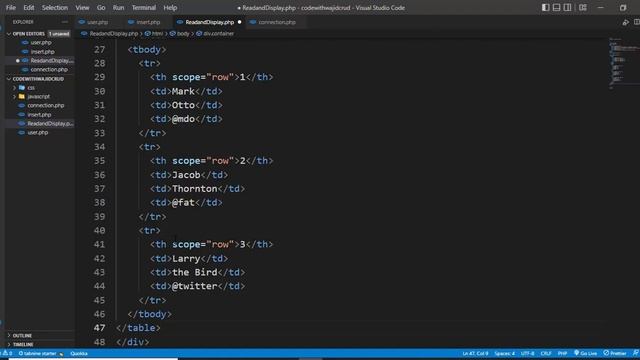Open problems warnings indicator in status bar
Screen dimensions: 640x360
point(7,353)
